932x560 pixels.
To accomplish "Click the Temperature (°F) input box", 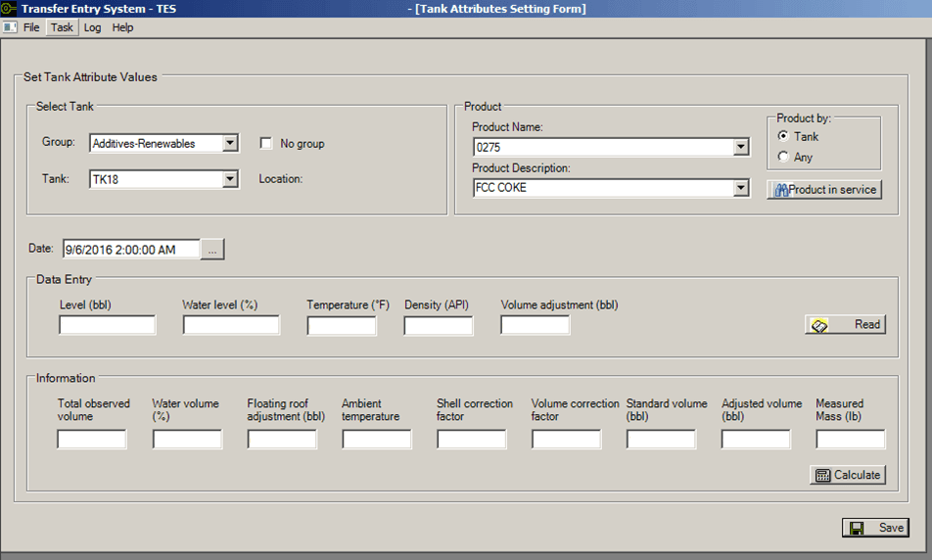I will coord(342,326).
